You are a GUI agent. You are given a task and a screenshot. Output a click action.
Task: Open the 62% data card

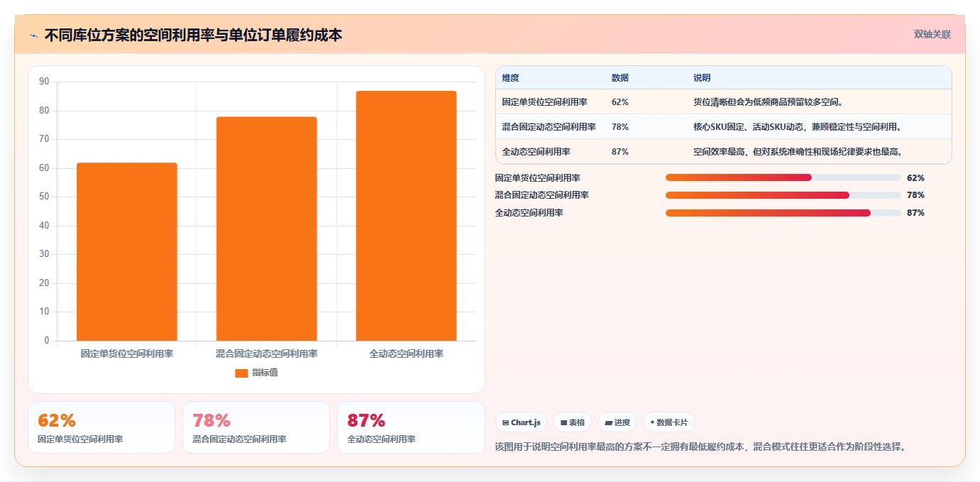pyautogui.click(x=101, y=427)
